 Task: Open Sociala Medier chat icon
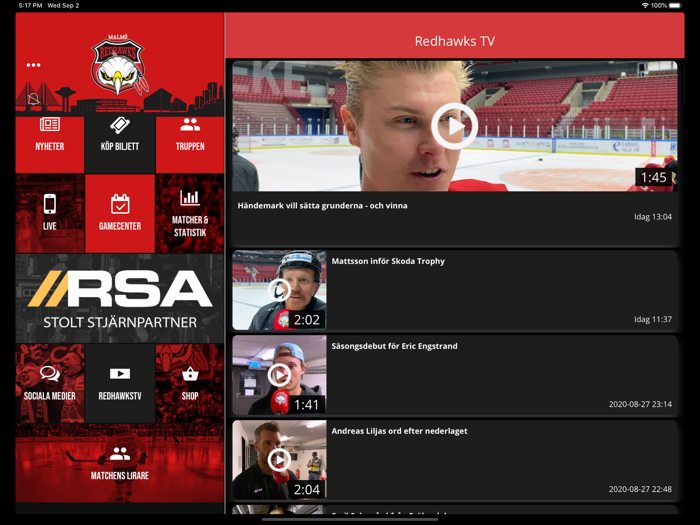[49, 382]
